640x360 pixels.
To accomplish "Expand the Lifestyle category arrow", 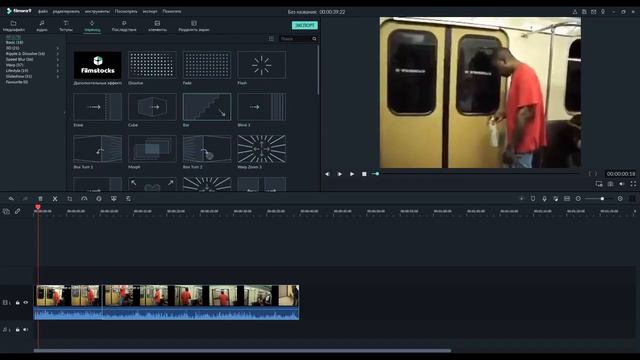I will click(x=58, y=71).
